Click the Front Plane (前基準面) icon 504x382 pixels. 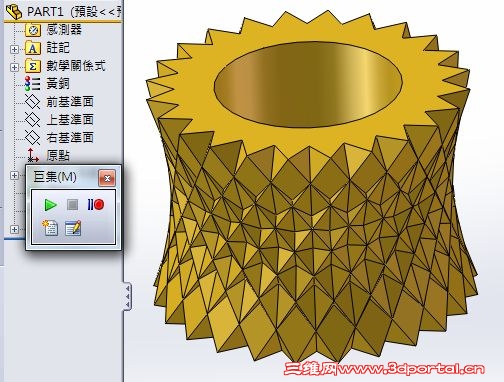click(x=33, y=102)
